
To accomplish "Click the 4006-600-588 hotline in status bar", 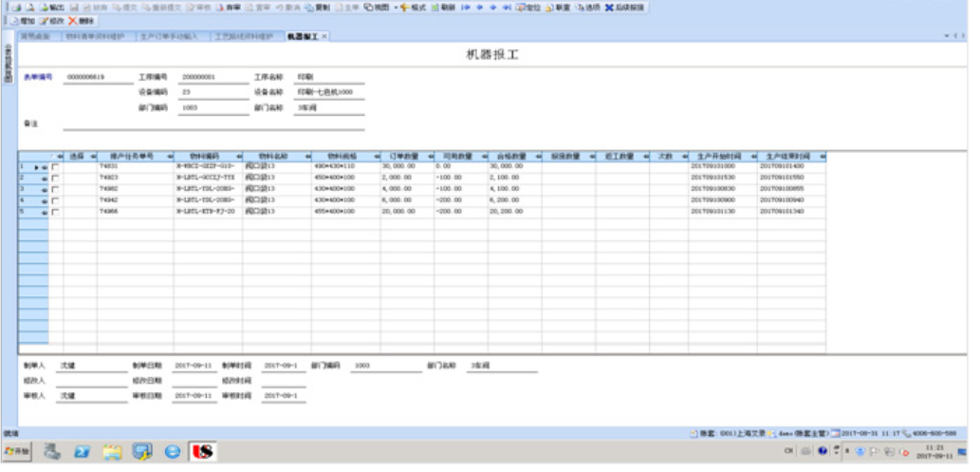I will [x=934, y=433].
